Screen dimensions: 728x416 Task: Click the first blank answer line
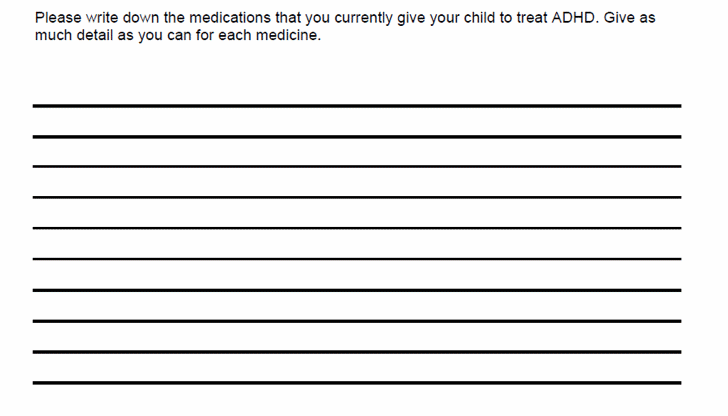[356, 105]
